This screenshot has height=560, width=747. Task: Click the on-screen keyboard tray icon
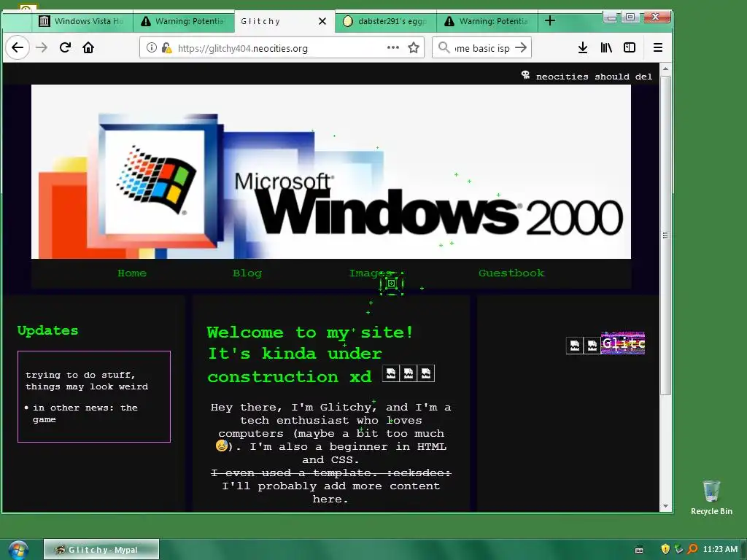tap(639, 550)
